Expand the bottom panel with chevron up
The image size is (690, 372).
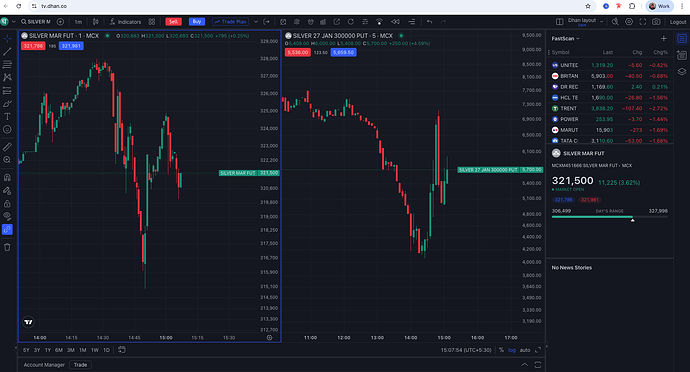point(525,365)
